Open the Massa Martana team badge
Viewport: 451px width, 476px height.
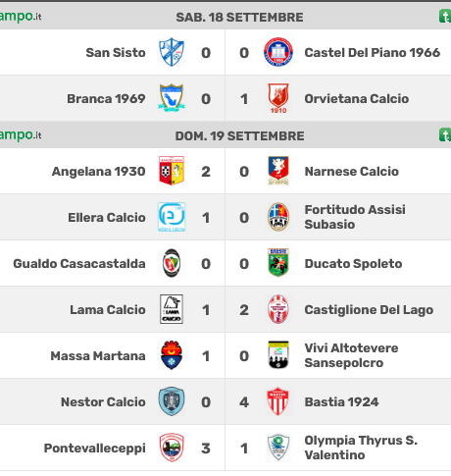coord(172,355)
